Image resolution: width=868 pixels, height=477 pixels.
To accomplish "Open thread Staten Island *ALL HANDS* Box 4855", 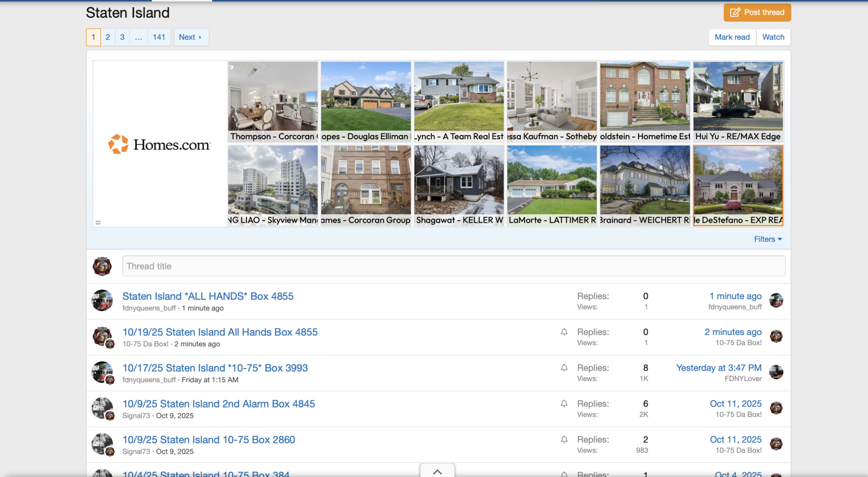I will pyautogui.click(x=208, y=296).
